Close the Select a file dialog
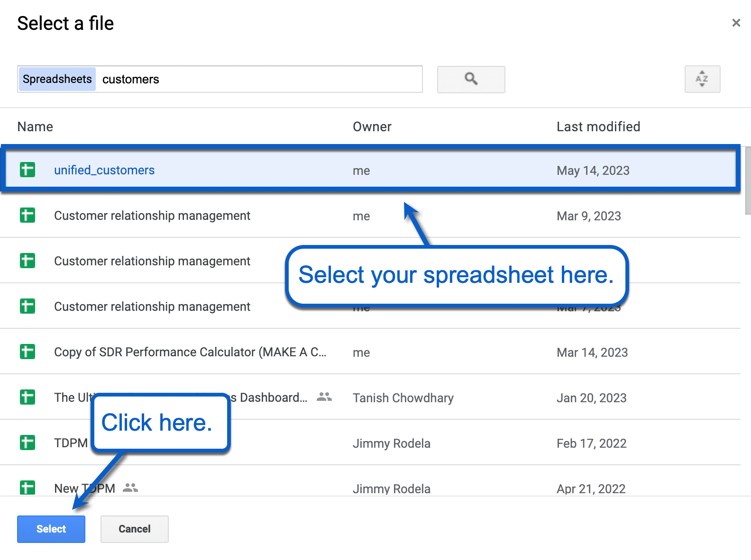Screen dimensions: 751x560 [x=736, y=23]
